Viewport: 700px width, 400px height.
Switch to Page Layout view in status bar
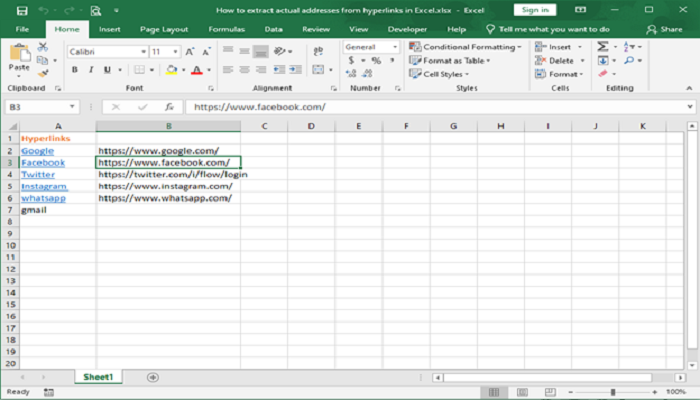(522, 392)
